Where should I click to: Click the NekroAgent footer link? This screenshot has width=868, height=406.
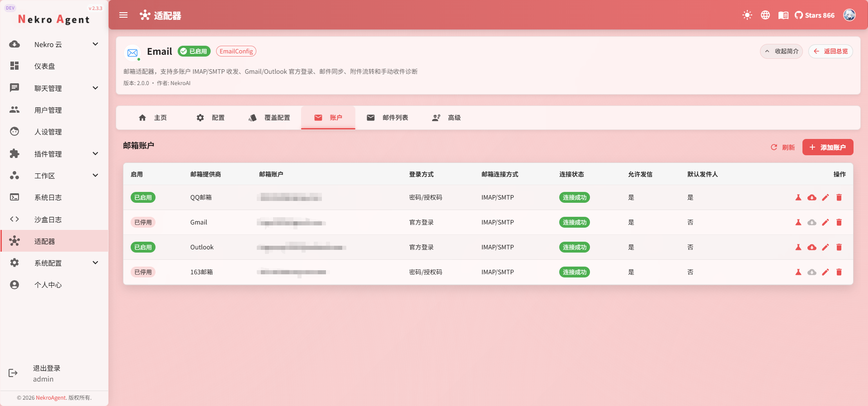(51, 398)
